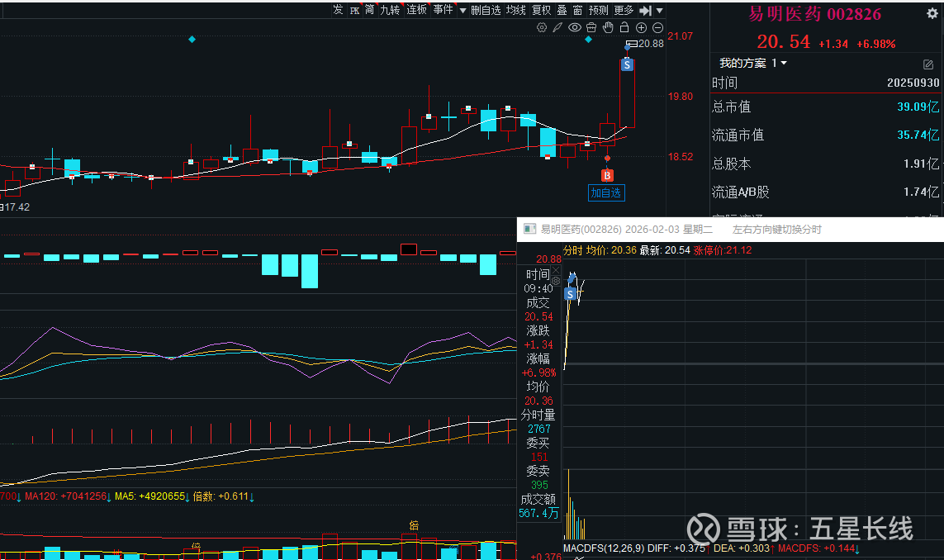This screenshot has width=944, height=560.
Task: Click the 21.07 price axis label
Action: point(681,36)
